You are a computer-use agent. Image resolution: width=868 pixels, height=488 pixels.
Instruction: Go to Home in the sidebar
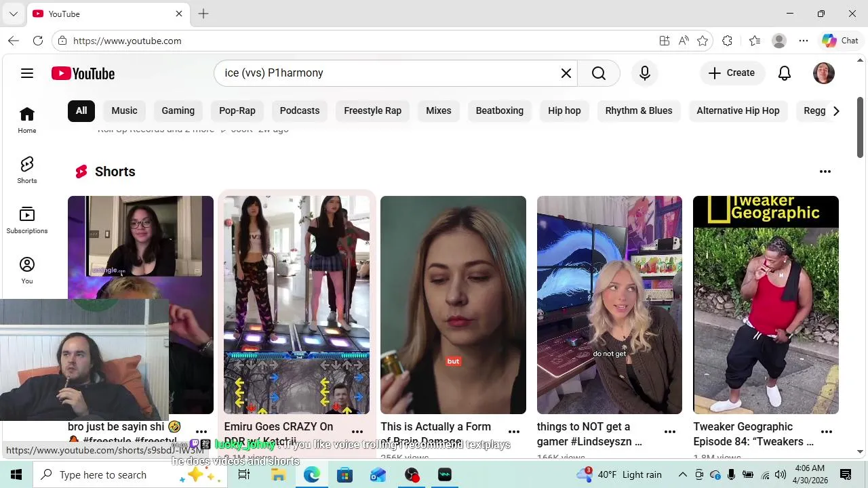(27, 120)
